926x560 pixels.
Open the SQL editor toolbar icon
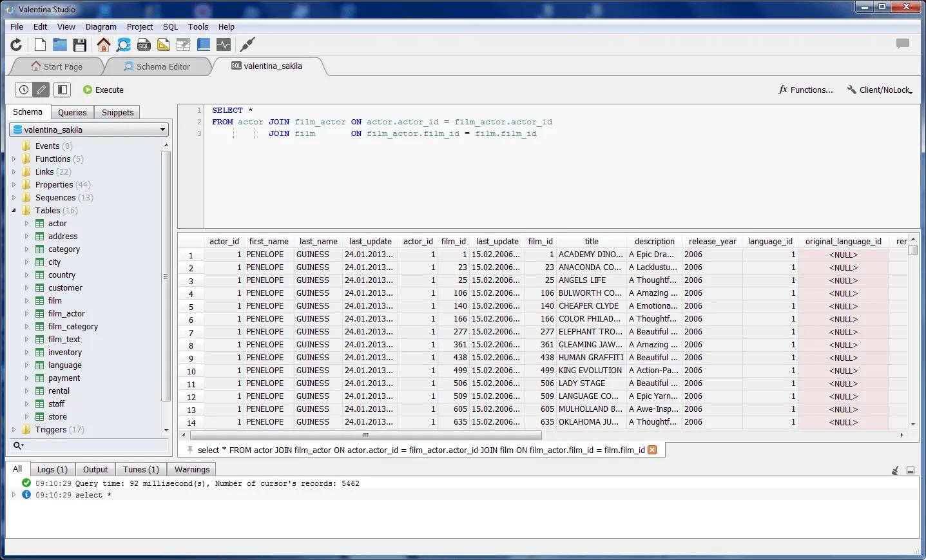click(x=144, y=44)
